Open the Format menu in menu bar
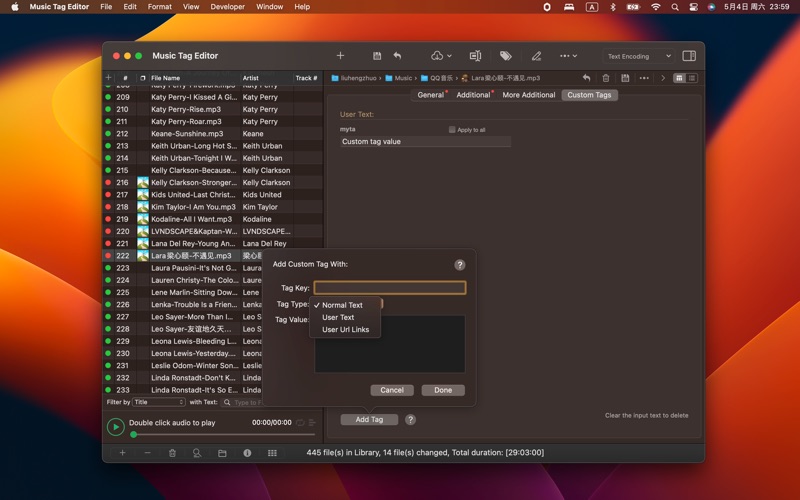This screenshot has height=500, width=800. coord(160,7)
